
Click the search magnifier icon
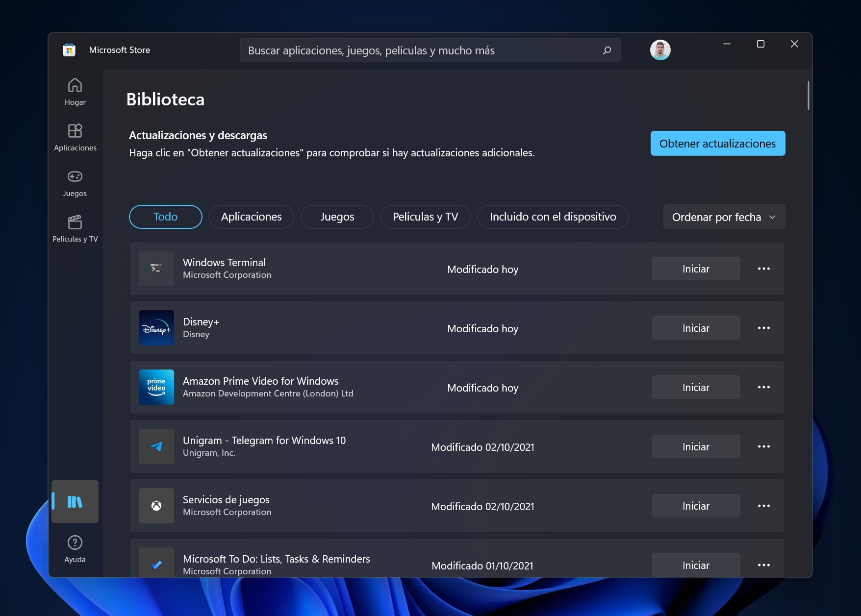pos(607,50)
